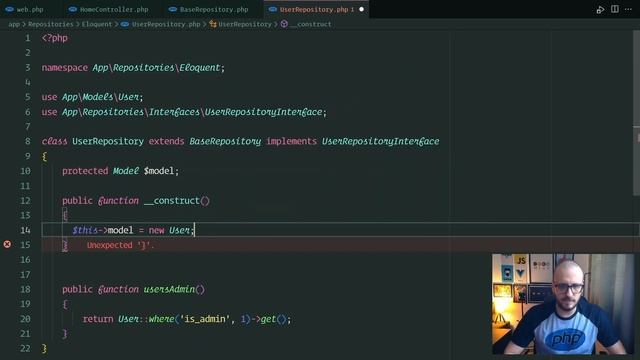Click the namespace App\Repositories\Eloquent line
Screen dimensions: 640x360
pyautogui.click(x=133, y=67)
